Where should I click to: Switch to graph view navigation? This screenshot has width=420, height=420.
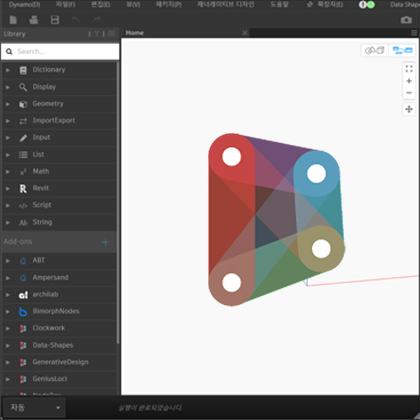402,50
